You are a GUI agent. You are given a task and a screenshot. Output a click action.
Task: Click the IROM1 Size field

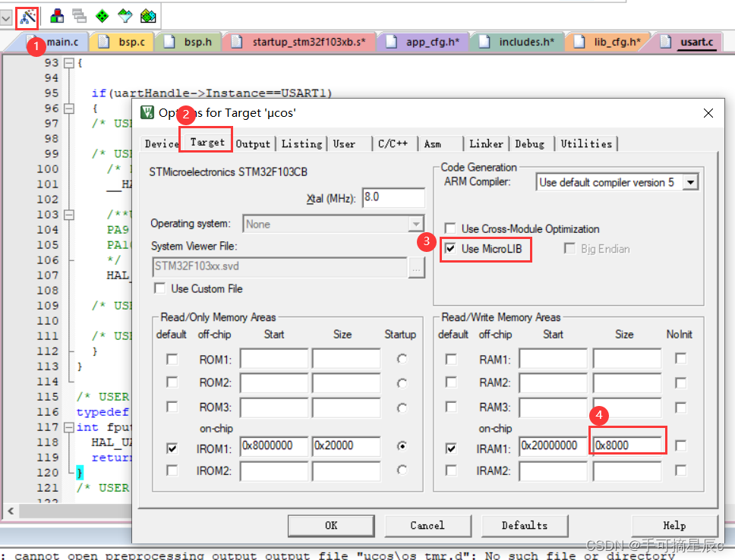(x=346, y=445)
